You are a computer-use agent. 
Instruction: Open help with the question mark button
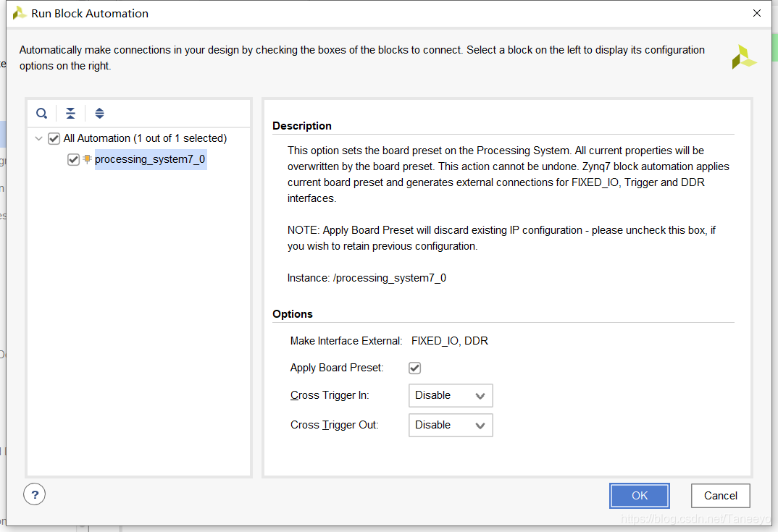pos(35,494)
